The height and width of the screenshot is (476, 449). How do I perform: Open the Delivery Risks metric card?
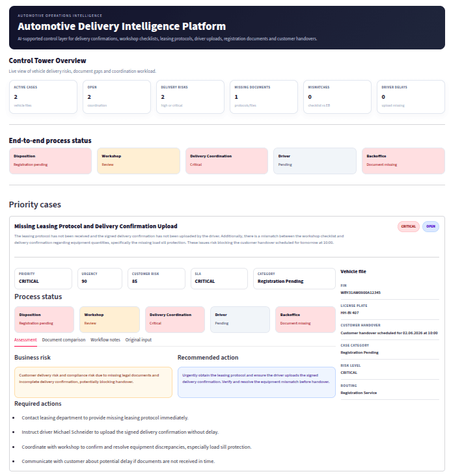pyautogui.click(x=190, y=97)
